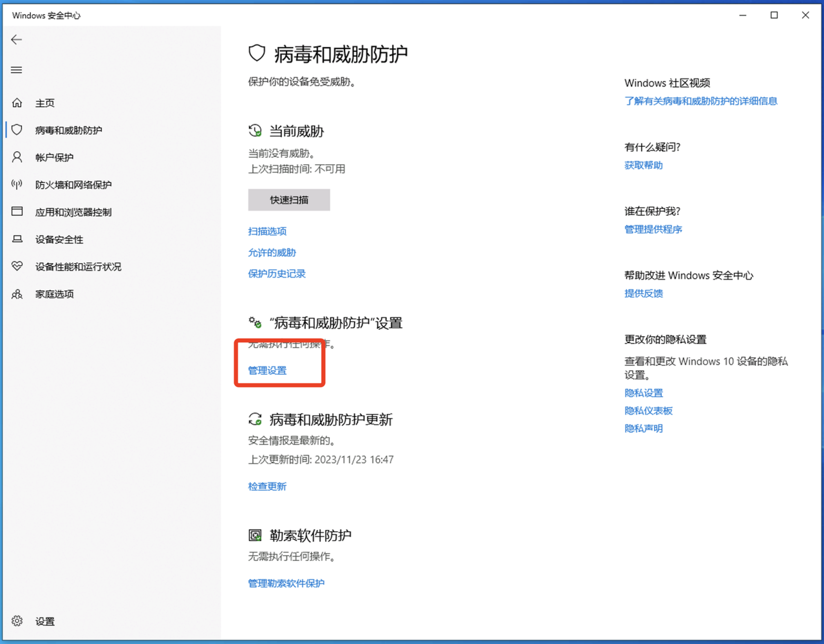The width and height of the screenshot is (824, 644).
Task: Open 防火墙和网络保护 in the sidebar
Action: tap(74, 185)
